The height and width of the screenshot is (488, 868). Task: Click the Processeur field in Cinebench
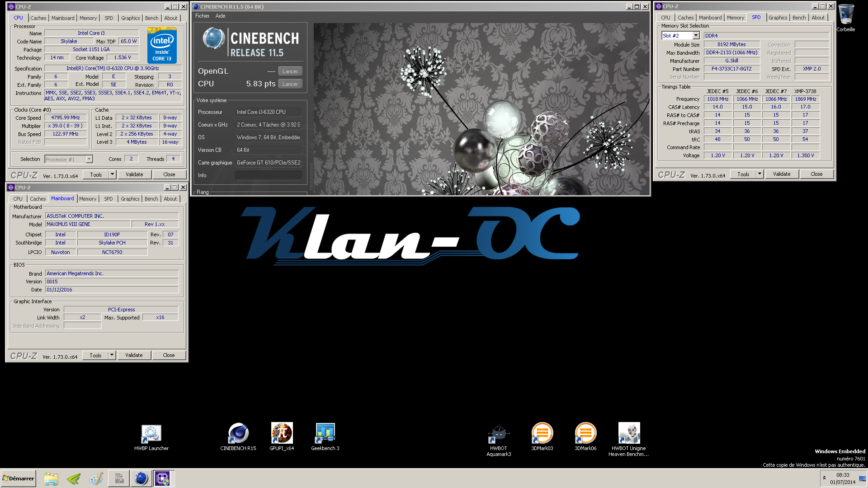pos(269,112)
